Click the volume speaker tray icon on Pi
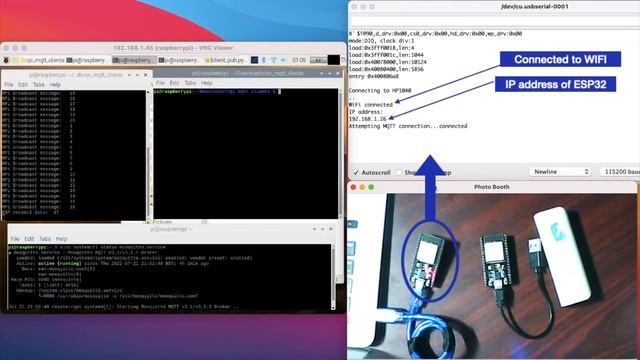The image size is (640, 360). click(x=283, y=60)
